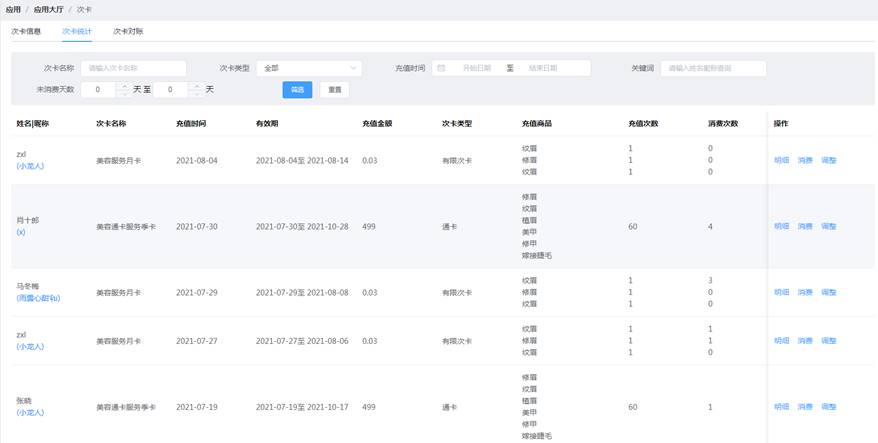
Task: Focus the 次卡名称 input field
Action: coord(133,68)
